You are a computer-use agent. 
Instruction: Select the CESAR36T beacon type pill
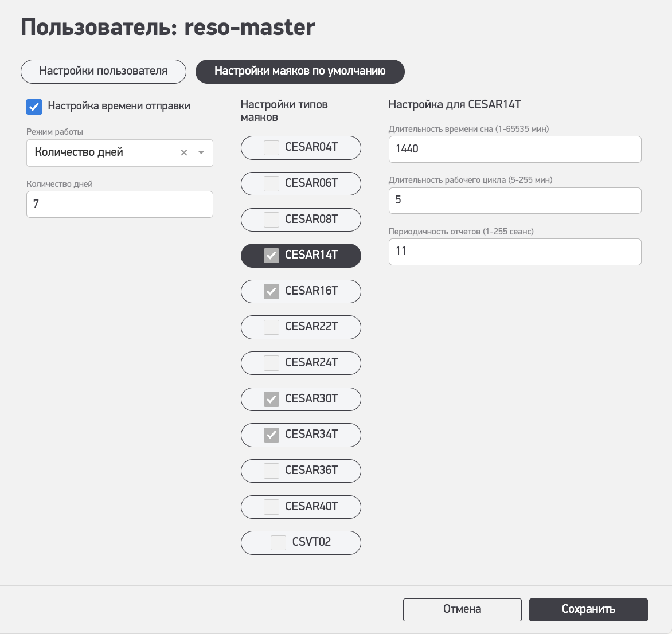(x=312, y=471)
